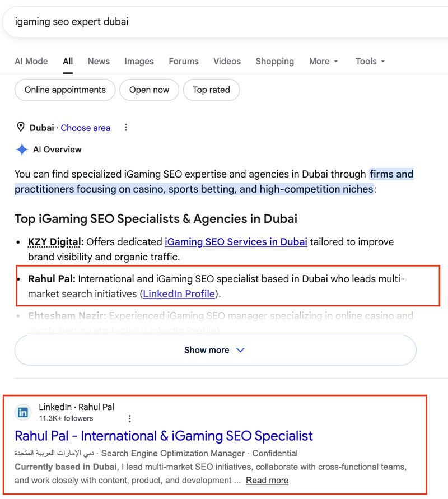Switch to AI Mode tab

pyautogui.click(x=31, y=62)
